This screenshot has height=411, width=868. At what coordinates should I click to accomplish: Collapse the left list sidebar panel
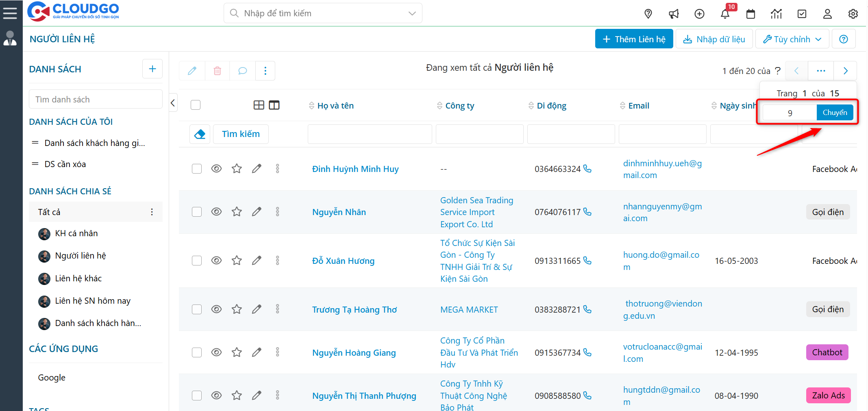[x=173, y=103]
